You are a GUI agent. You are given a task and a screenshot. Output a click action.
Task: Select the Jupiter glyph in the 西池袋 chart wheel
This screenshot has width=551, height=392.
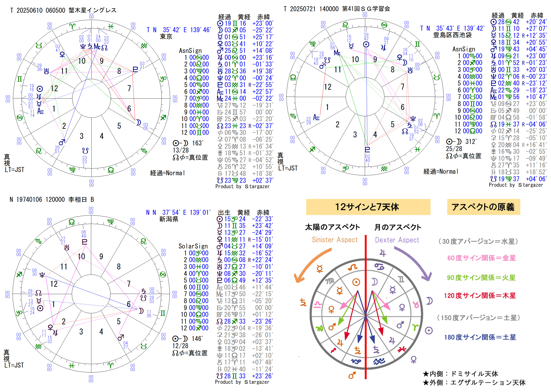[383, 47]
